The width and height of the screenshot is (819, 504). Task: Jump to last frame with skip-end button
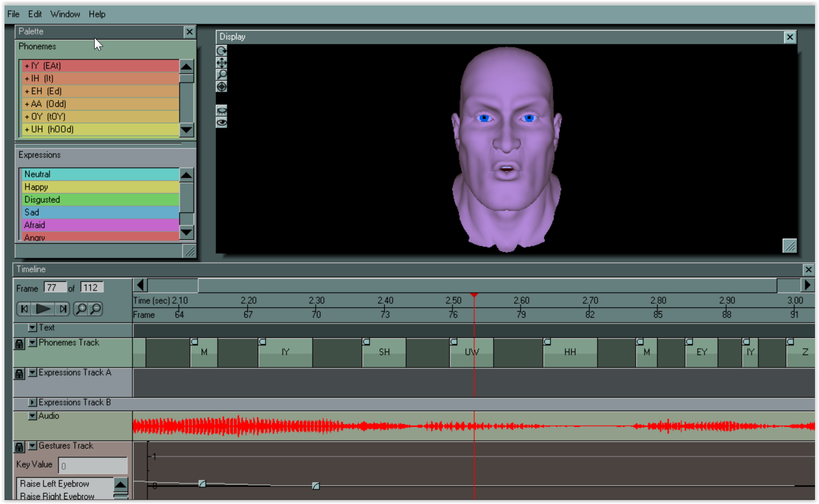click(63, 309)
